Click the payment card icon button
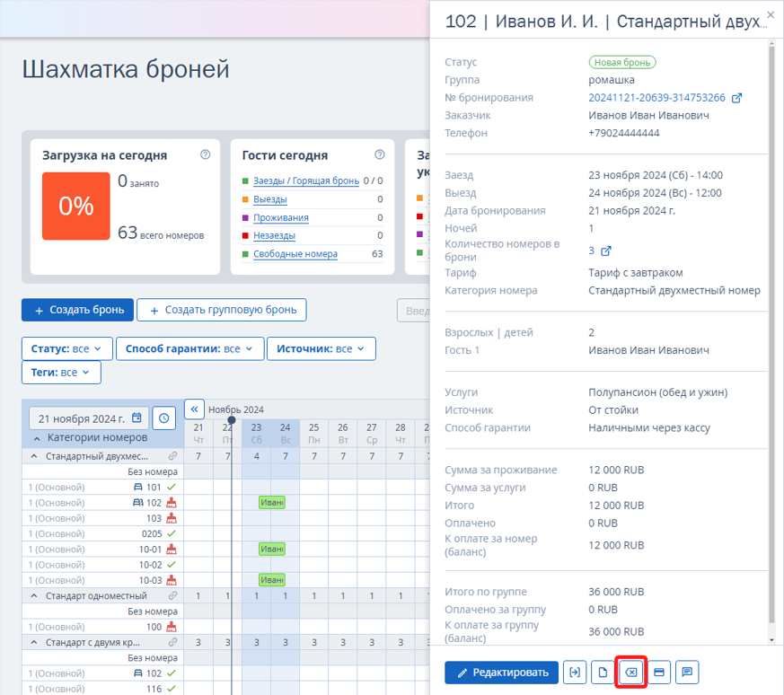This screenshot has width=784, height=695. pos(659,672)
